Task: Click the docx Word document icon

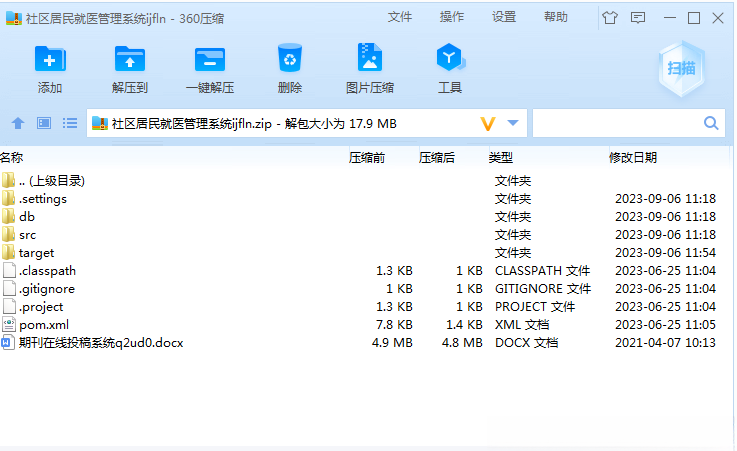Action: 8,342
